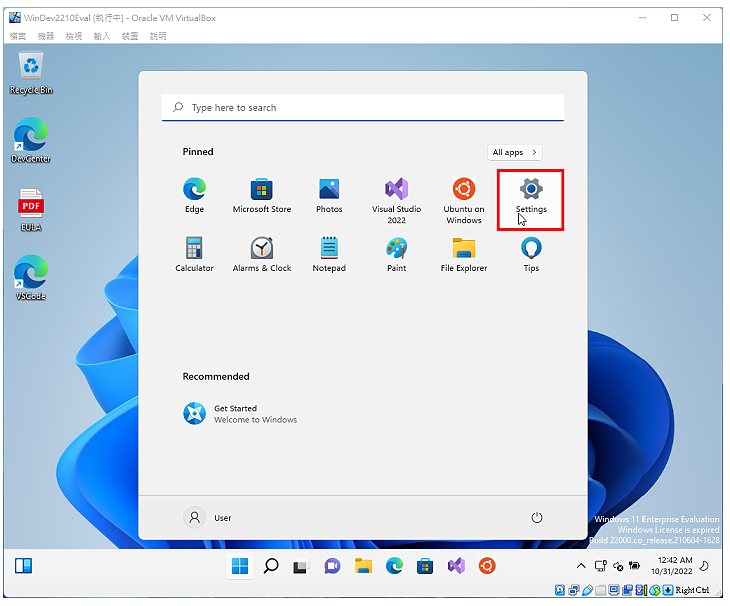The image size is (730, 606).
Task: Open the third VirtualBox menu (檢視)
Action: point(74,36)
